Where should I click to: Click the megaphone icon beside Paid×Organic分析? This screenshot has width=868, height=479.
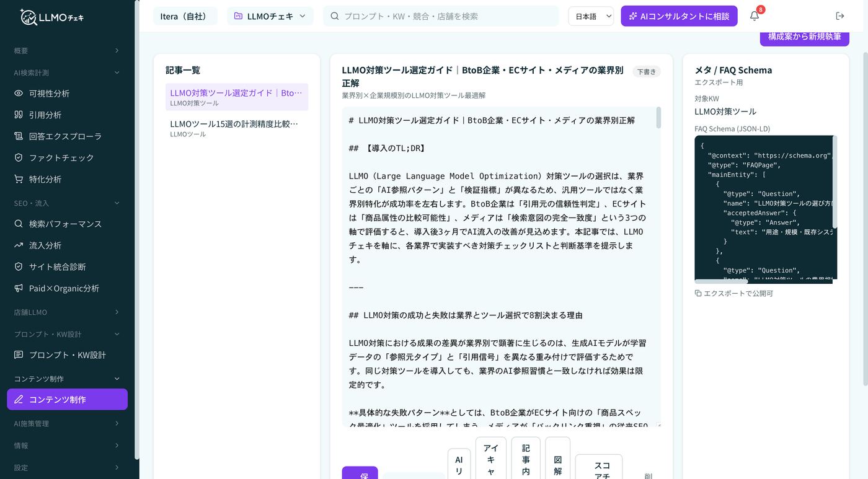pos(19,288)
